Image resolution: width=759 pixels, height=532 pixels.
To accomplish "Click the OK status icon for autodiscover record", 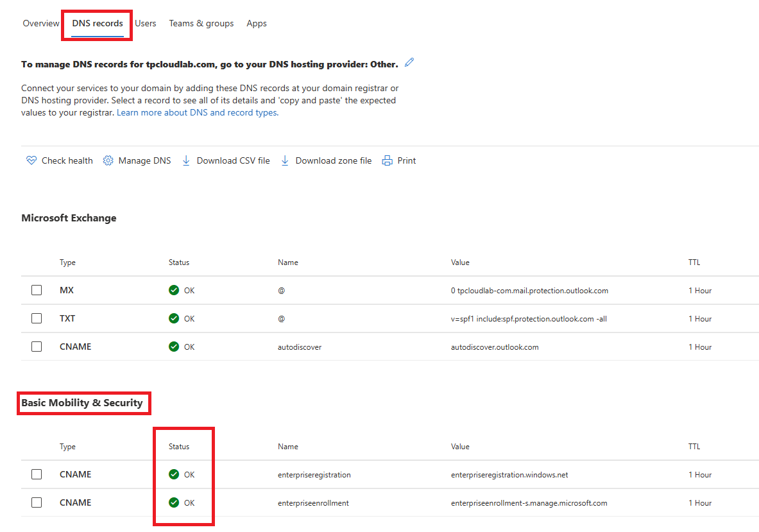I will click(x=173, y=347).
